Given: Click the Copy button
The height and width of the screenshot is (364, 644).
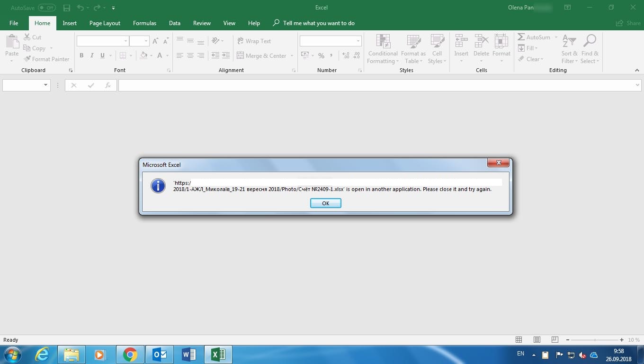Looking at the screenshot, I should coord(35,48).
